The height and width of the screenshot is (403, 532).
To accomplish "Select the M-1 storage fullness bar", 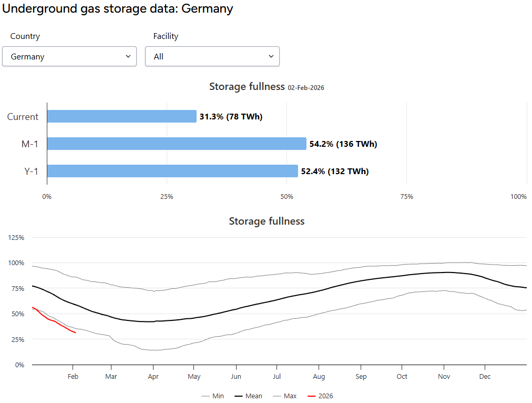I will pyautogui.click(x=176, y=144).
